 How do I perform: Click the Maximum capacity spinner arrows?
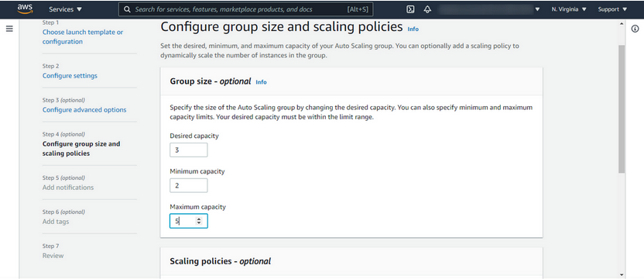199,221
